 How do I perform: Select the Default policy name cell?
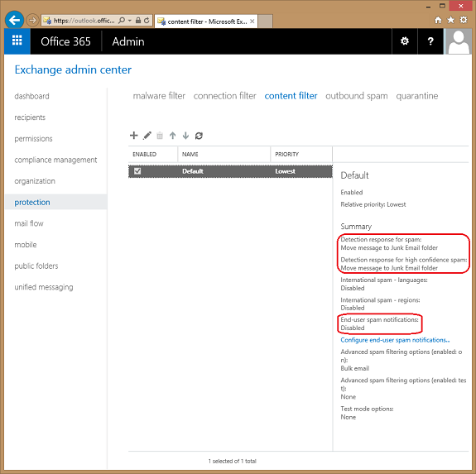tap(193, 171)
